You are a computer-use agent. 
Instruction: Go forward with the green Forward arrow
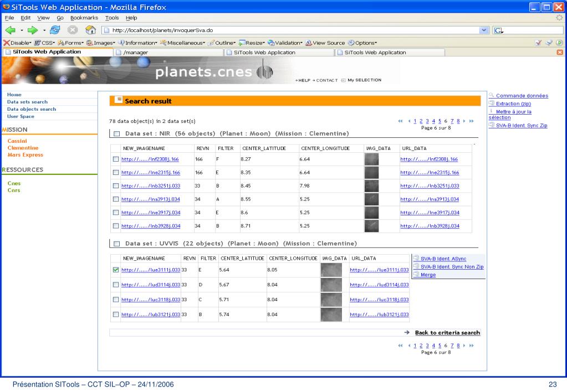click(x=33, y=30)
